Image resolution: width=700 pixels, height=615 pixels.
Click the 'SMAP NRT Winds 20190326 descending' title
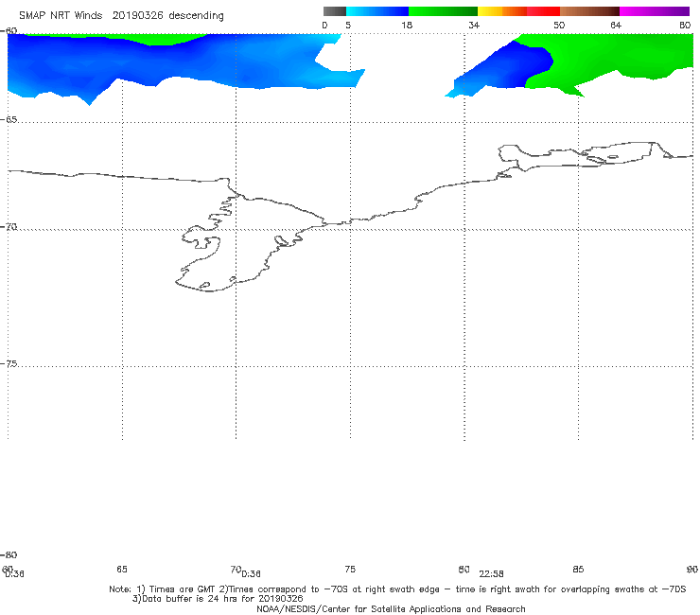tap(121, 15)
